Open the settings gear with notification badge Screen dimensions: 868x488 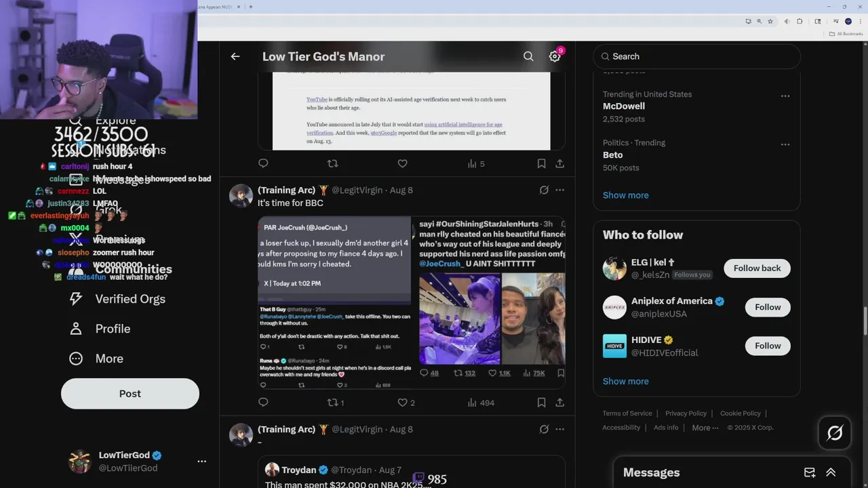(x=555, y=56)
